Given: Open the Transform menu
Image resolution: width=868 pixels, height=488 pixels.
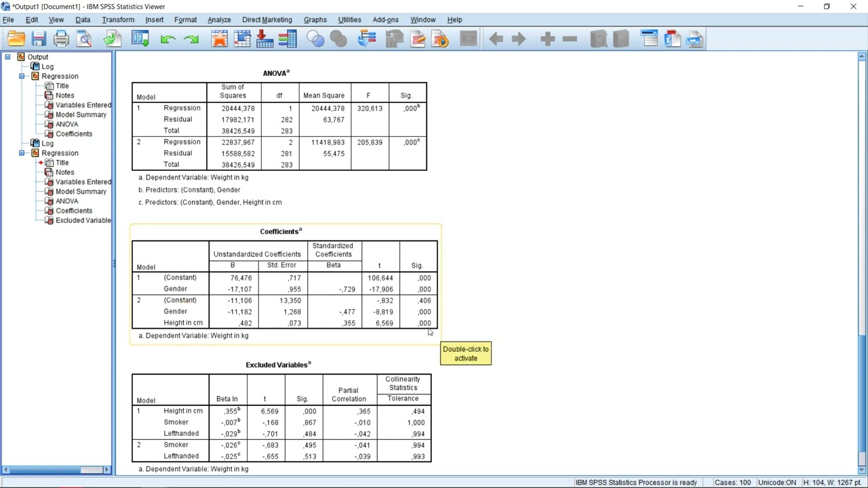Looking at the screenshot, I should (118, 20).
